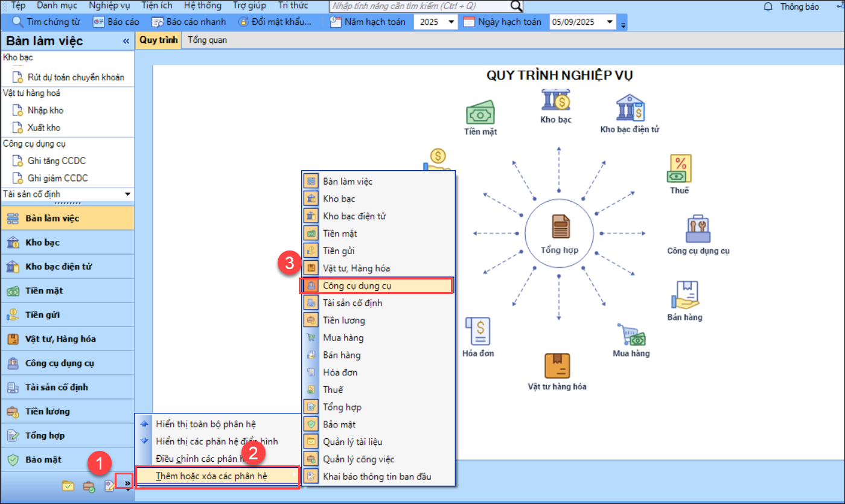Image resolution: width=845 pixels, height=504 pixels.
Task: Open Báo cáo nhanh from the toolbar
Action: click(x=188, y=22)
